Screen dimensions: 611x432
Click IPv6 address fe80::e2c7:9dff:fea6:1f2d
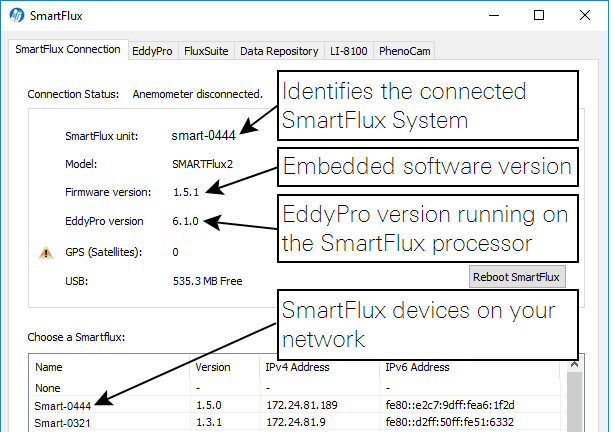450,405
